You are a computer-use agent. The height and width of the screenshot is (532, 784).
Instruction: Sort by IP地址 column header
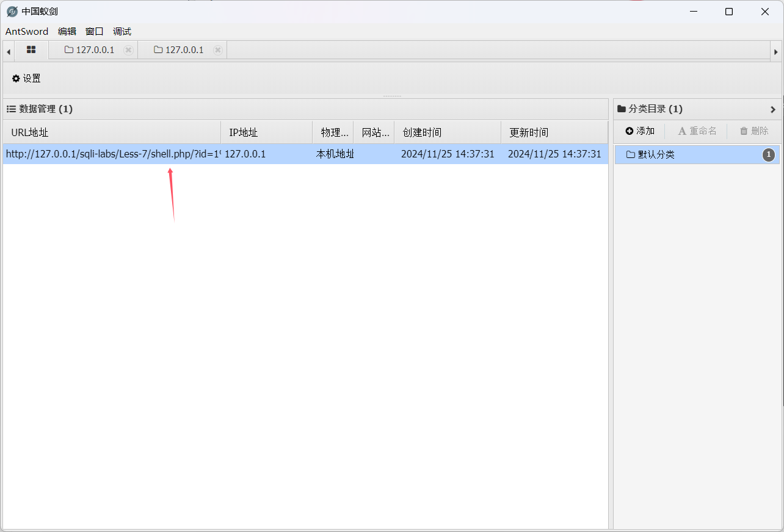tap(267, 132)
